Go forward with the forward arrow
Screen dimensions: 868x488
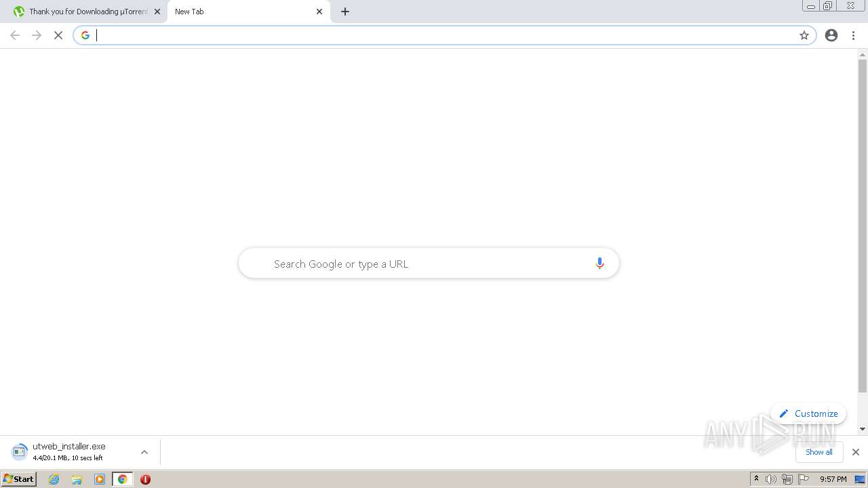37,35
